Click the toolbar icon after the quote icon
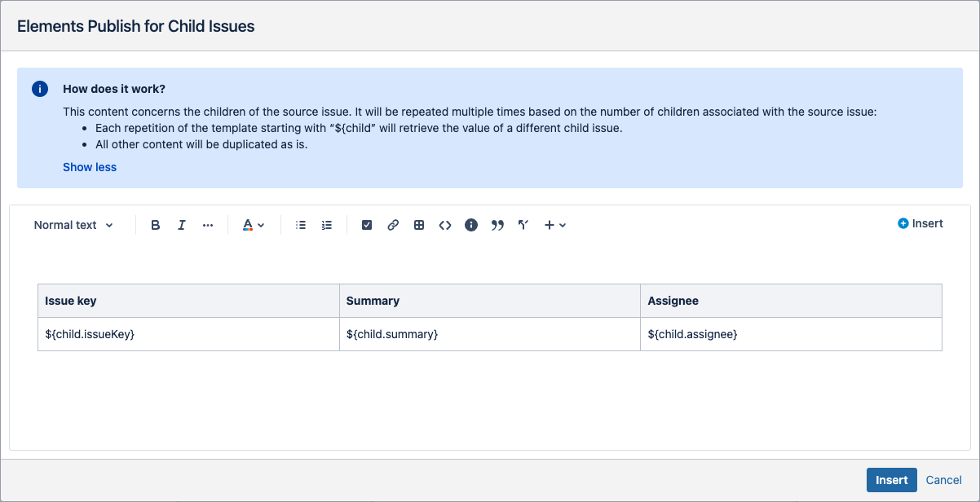 point(523,225)
